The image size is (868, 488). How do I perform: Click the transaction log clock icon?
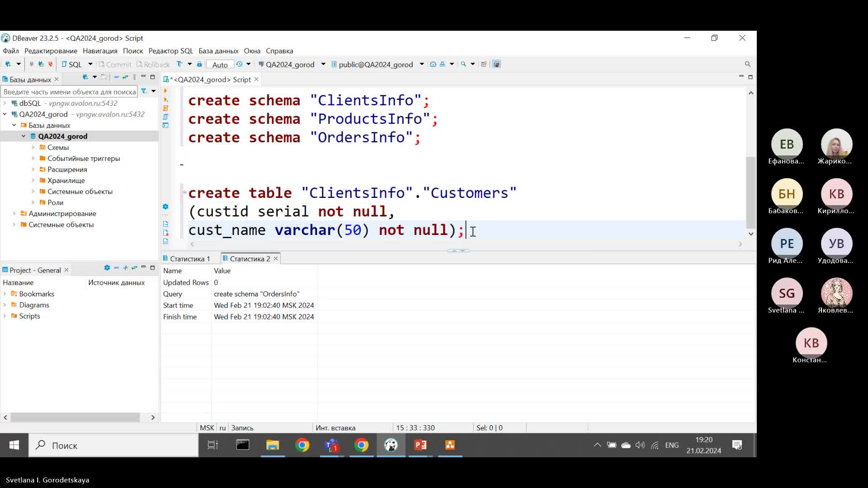point(239,64)
